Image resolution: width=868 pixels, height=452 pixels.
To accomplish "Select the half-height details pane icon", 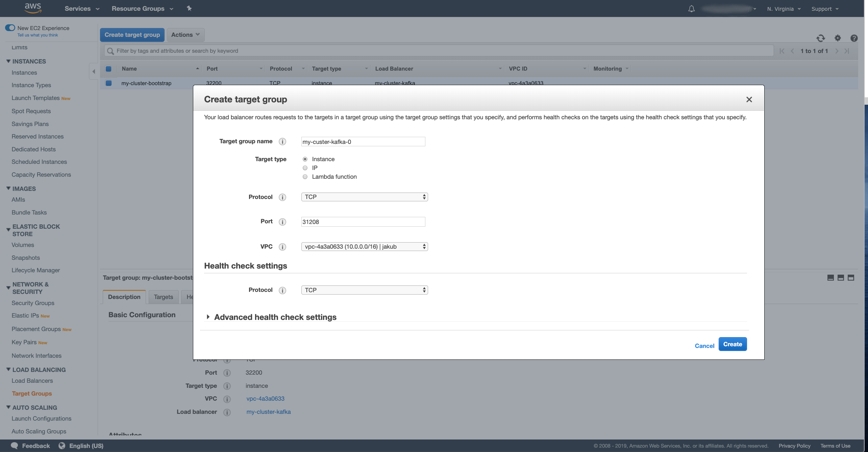I will click(x=841, y=278).
